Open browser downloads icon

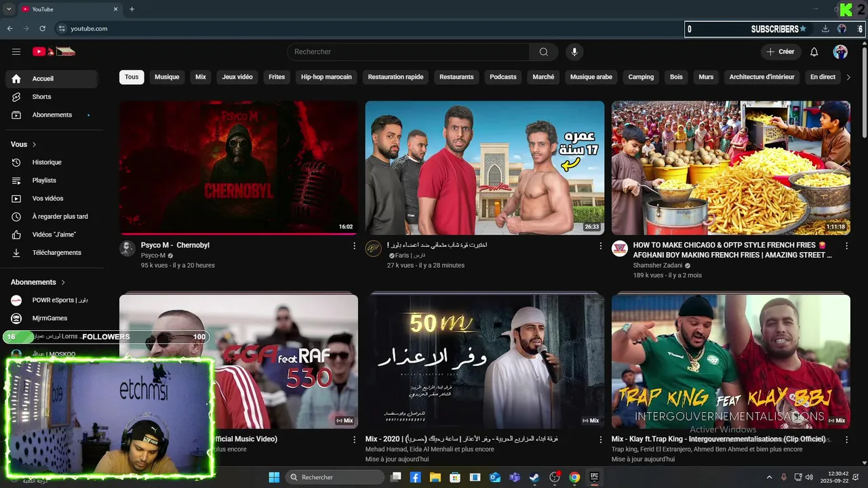(825, 28)
